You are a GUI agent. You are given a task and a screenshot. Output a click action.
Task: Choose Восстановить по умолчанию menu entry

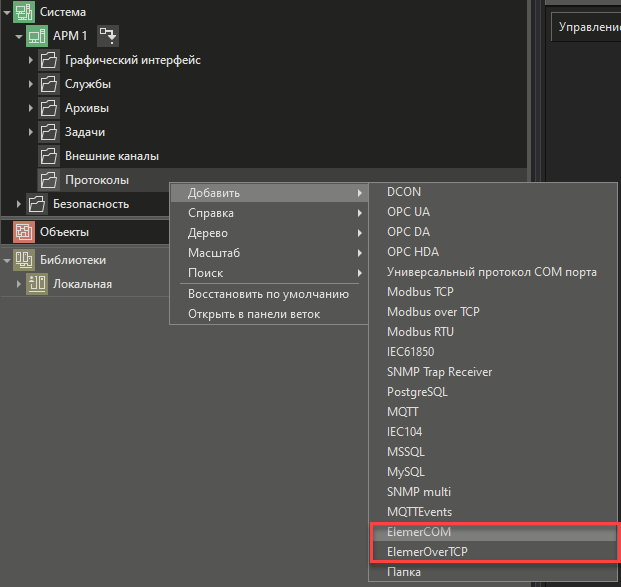pos(268,294)
